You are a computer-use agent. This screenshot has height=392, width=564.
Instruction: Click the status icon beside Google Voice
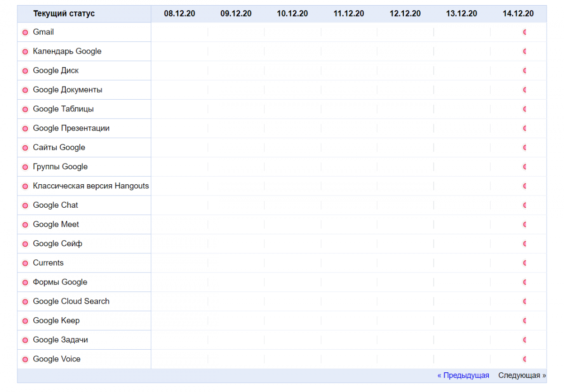[25, 360]
